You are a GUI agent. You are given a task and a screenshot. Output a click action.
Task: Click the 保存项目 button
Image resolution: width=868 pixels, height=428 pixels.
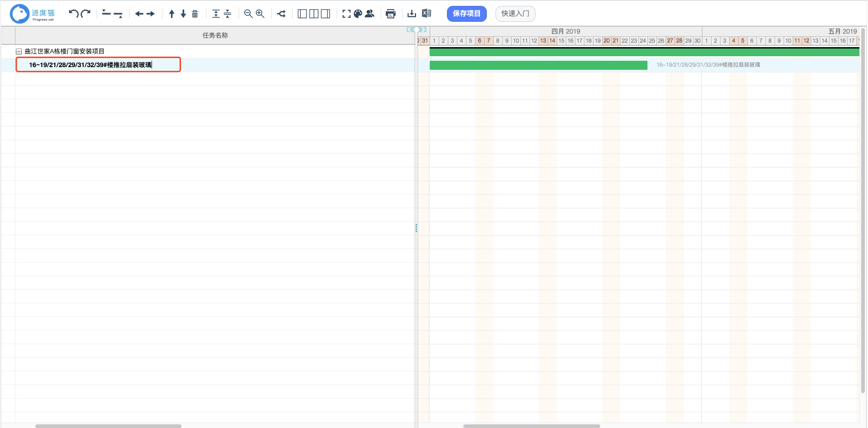(466, 14)
